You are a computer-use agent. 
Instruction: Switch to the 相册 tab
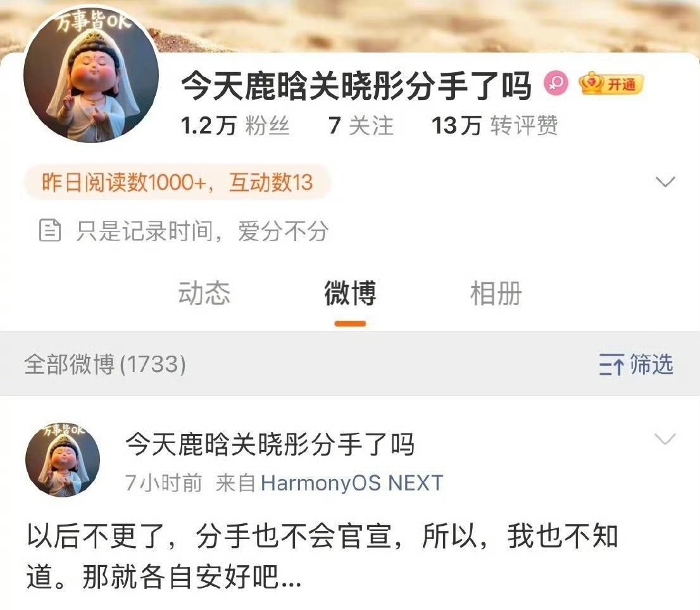tap(496, 294)
